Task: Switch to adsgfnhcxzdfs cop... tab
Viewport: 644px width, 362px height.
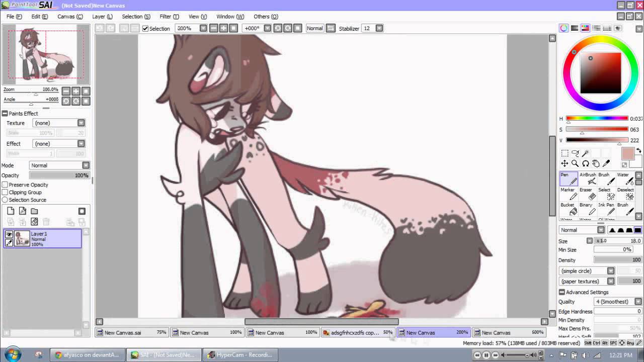Action: point(358,332)
